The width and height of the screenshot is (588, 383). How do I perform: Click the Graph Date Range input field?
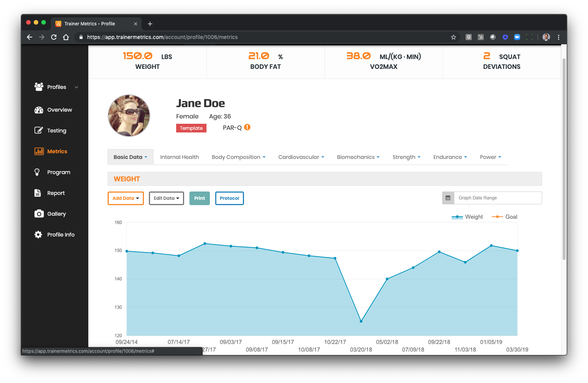(498, 198)
